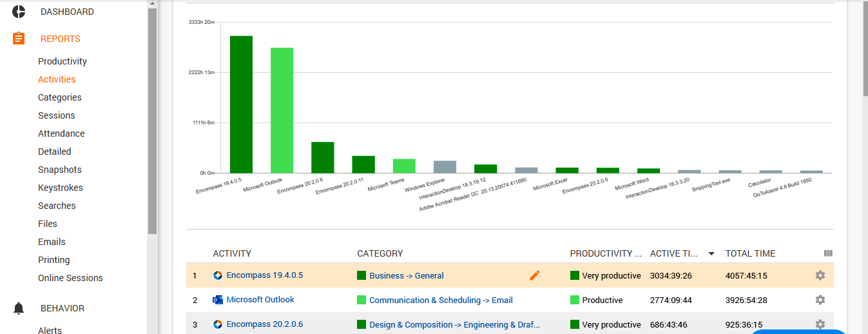The height and width of the screenshot is (334, 868).
Task: Sort by the Activity column header
Action: pos(232,253)
